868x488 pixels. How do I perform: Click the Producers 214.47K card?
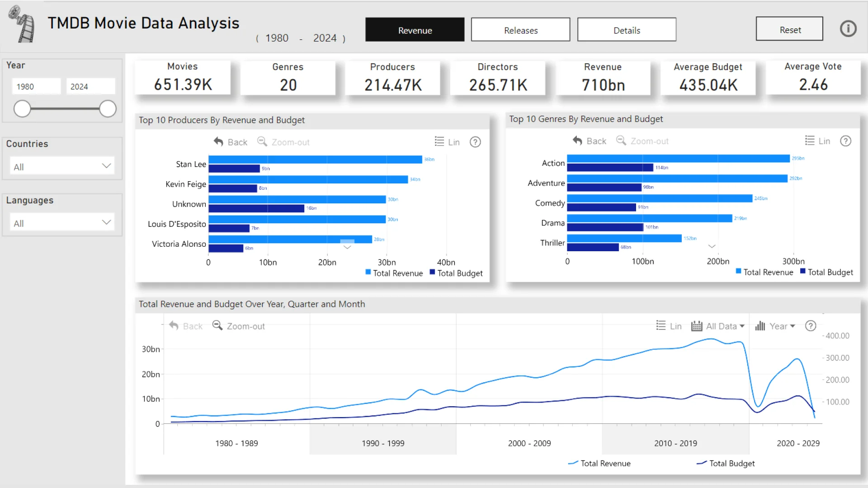click(x=393, y=77)
